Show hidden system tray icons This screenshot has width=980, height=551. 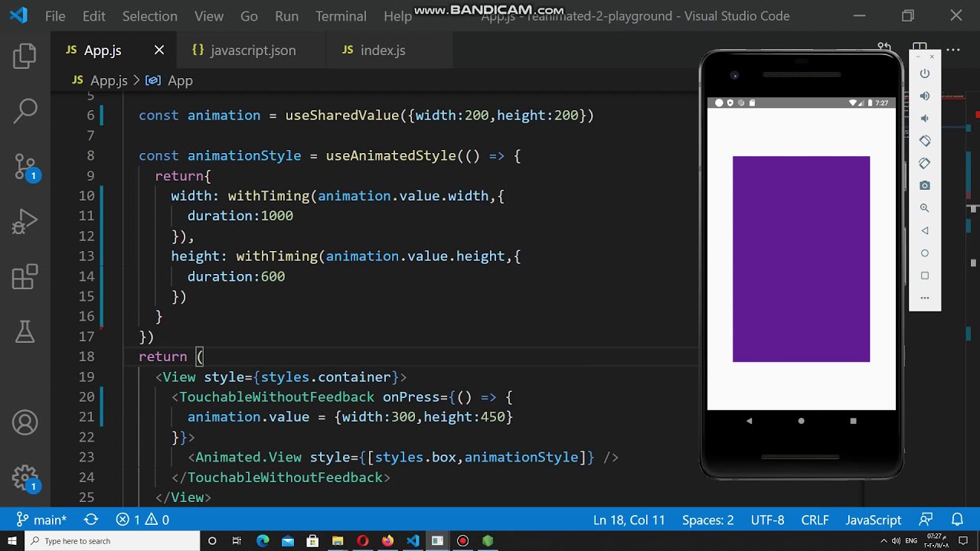pos(884,541)
